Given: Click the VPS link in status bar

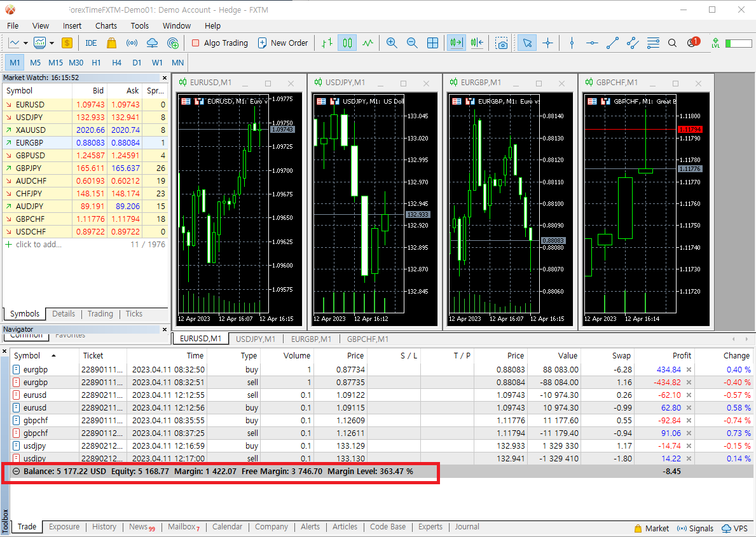Looking at the screenshot, I should coord(735,528).
